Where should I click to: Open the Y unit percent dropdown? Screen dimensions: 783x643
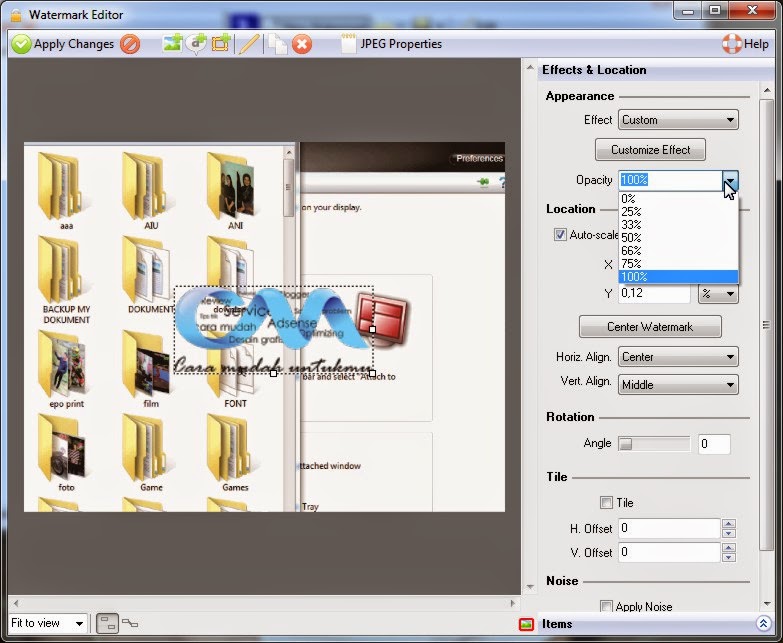(x=718, y=294)
